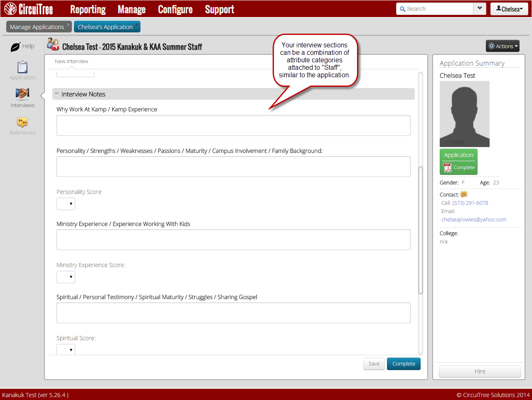Switch to Manage Applications tab
Viewport: 532px width, 400px height.
37,27
